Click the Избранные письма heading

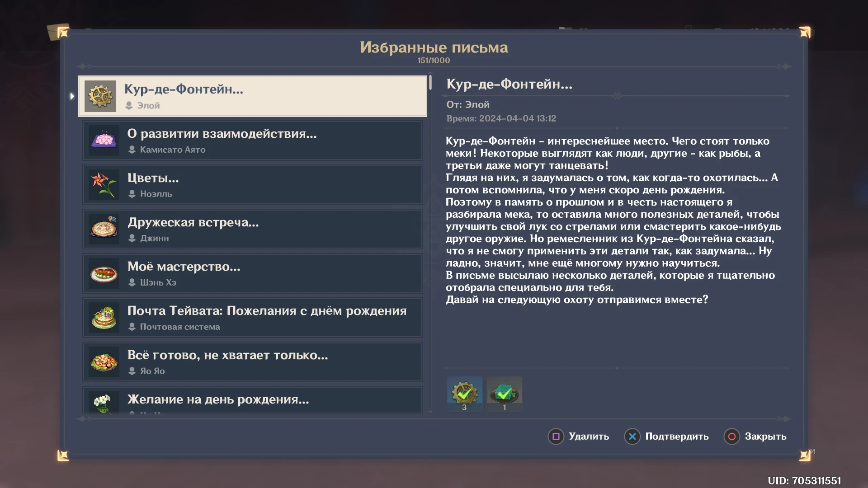pyautogui.click(x=434, y=47)
